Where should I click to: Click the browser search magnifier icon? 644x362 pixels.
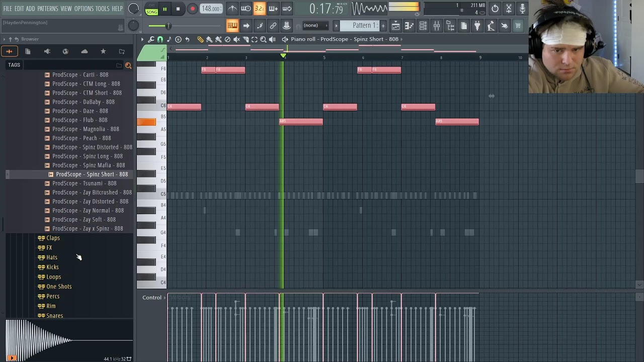pyautogui.click(x=128, y=65)
